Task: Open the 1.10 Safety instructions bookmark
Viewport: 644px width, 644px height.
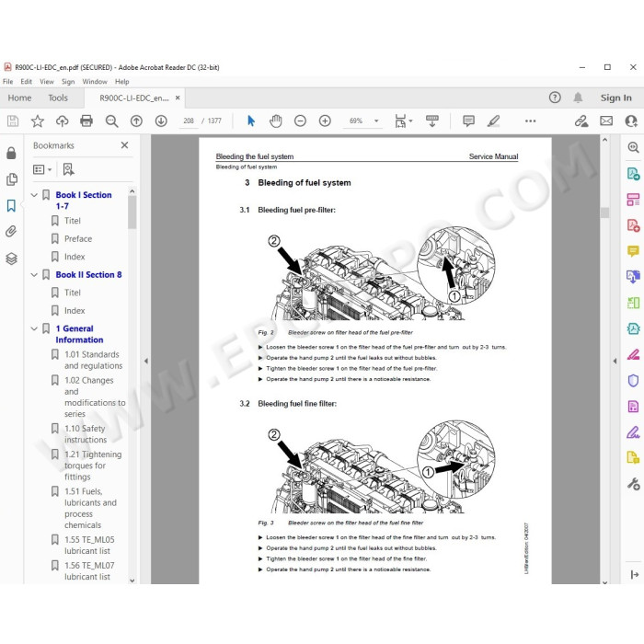Action: pyautogui.click(x=85, y=434)
